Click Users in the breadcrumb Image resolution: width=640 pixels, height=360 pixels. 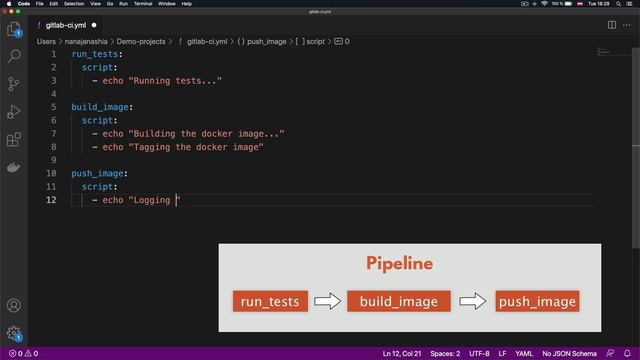click(x=46, y=42)
